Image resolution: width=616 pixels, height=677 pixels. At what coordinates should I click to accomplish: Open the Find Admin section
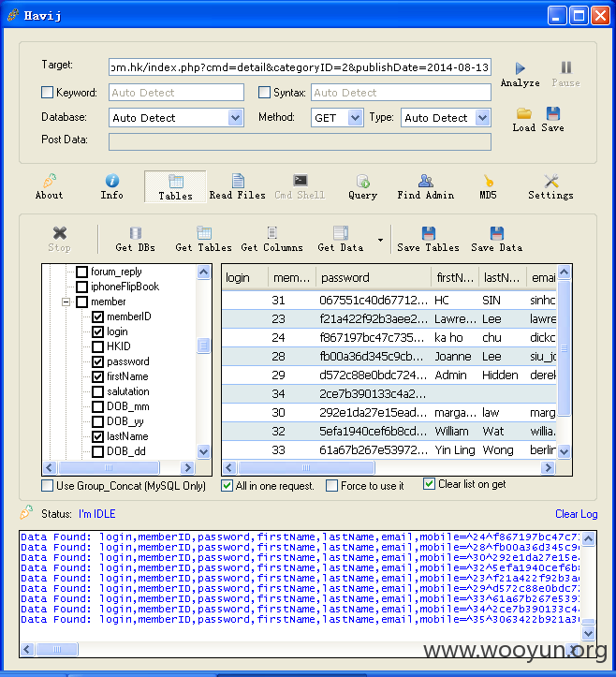coord(426,186)
